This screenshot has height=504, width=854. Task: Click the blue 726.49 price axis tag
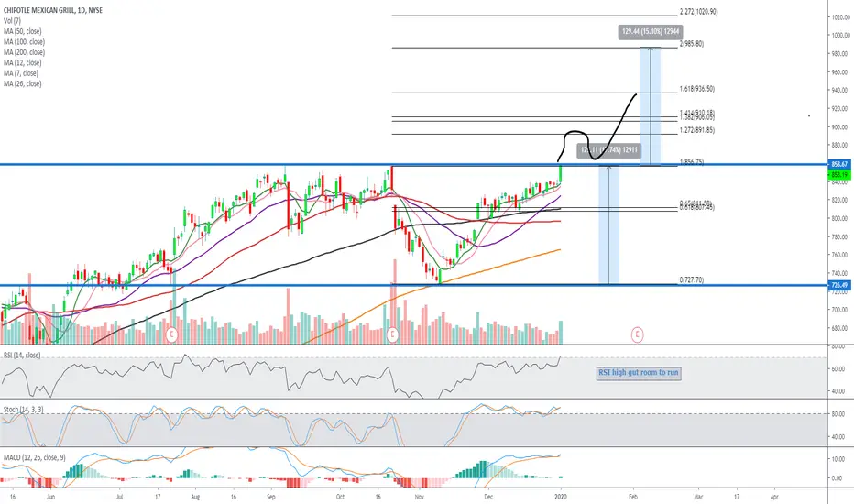tap(839, 285)
